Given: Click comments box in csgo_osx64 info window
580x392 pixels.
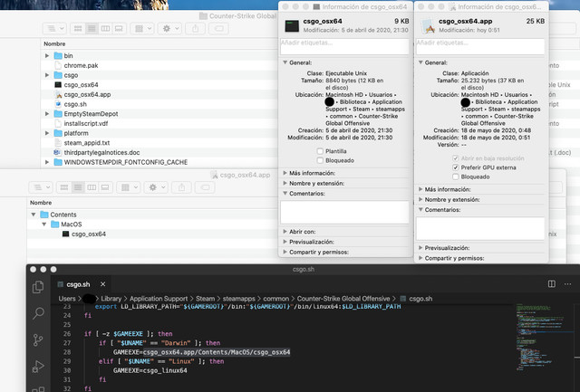Looking at the screenshot, I should [x=344, y=212].
